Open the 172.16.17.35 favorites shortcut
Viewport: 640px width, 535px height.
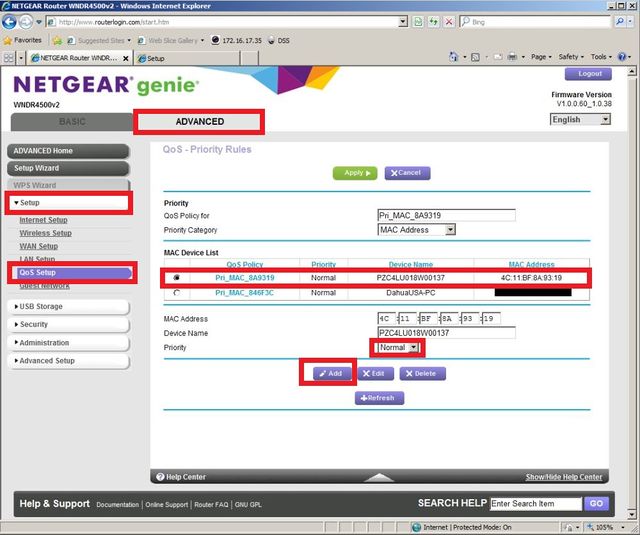point(236,40)
